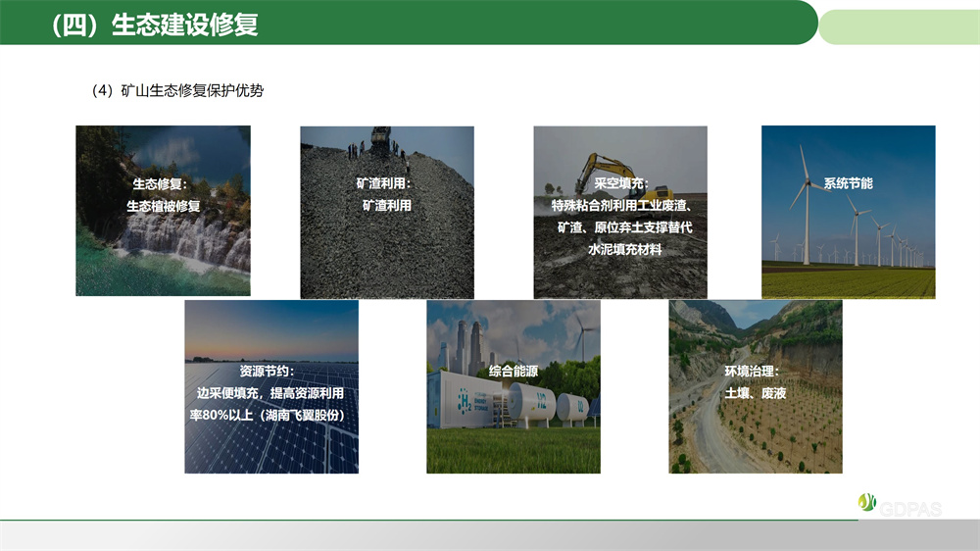Click the 系统节能 caption text
The image size is (980, 551).
[x=848, y=183]
